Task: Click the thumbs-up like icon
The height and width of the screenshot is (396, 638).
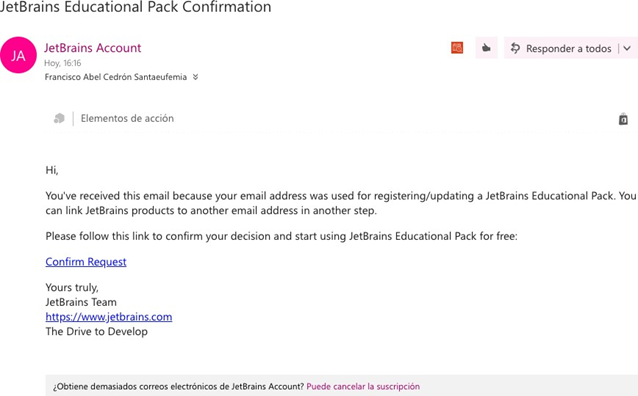Action: (x=486, y=48)
